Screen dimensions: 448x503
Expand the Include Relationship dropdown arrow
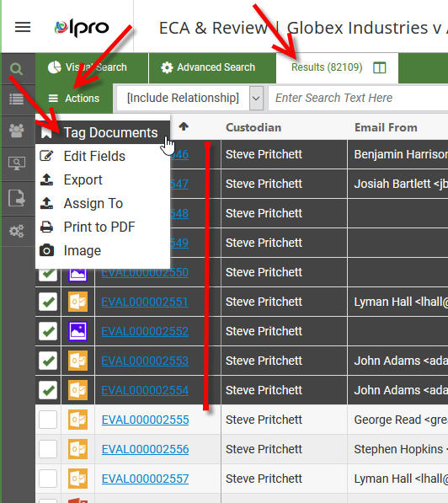pos(256,99)
